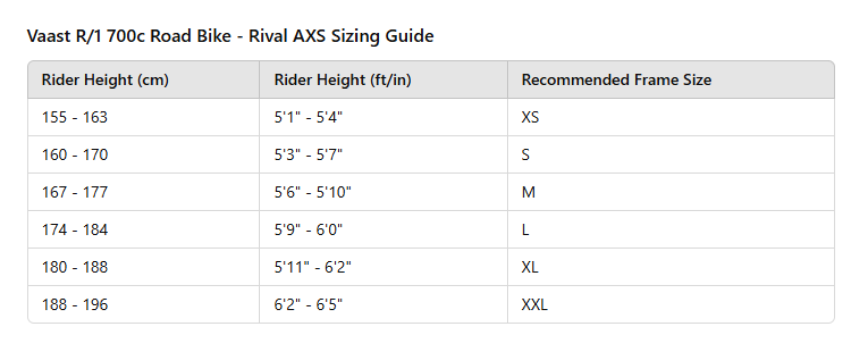Screen dimensions: 868x352
Task: Select the XXL frame size cell
Action: (534, 304)
